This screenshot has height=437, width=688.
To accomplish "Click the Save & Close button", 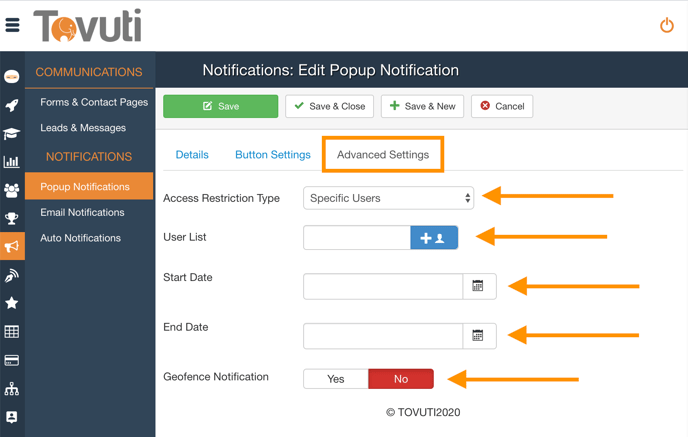I will click(x=329, y=106).
